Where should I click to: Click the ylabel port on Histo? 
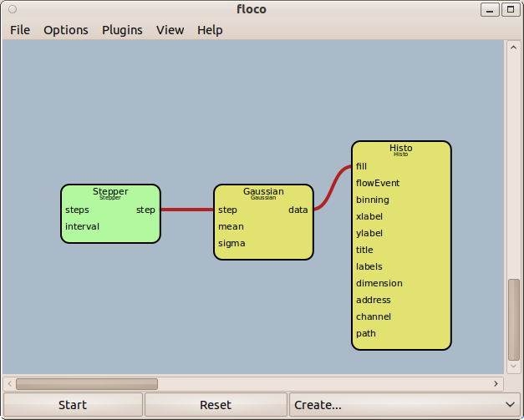369,233
